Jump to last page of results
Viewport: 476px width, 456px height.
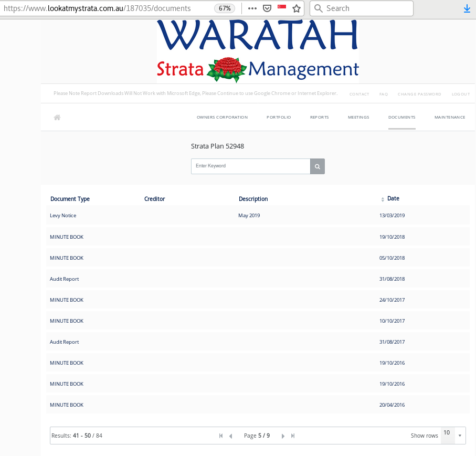[293, 436]
